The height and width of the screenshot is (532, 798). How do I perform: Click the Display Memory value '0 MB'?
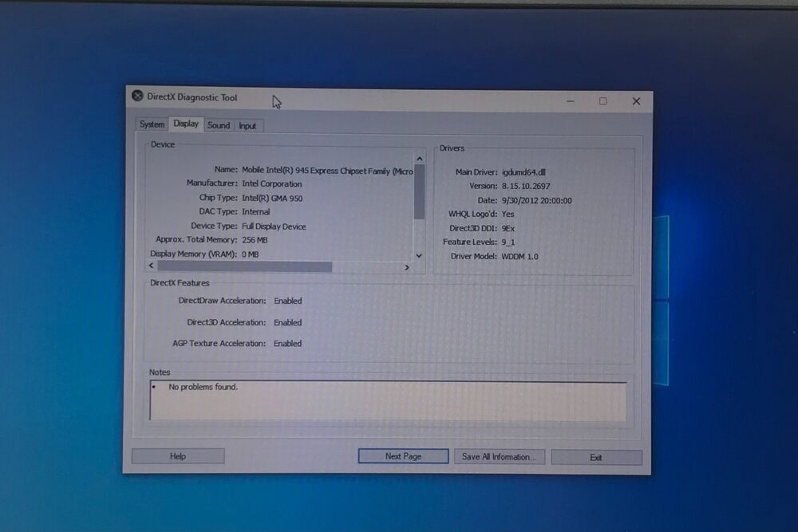click(251, 254)
